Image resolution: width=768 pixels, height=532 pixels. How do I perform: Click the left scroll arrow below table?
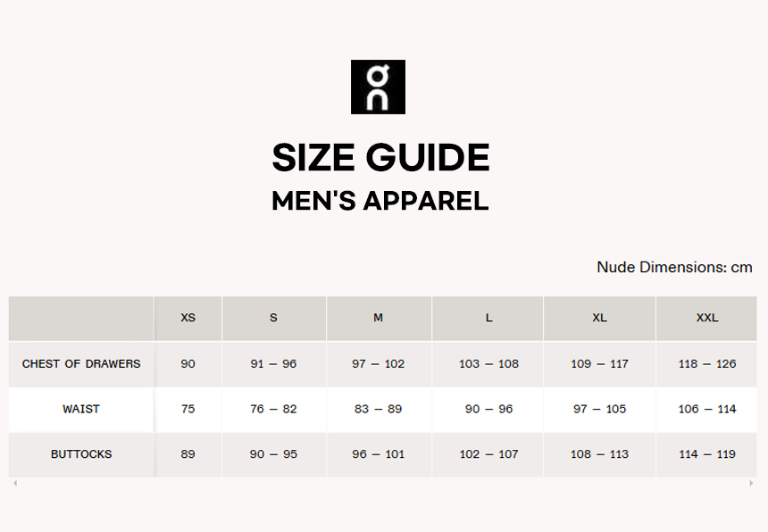pos(14,483)
